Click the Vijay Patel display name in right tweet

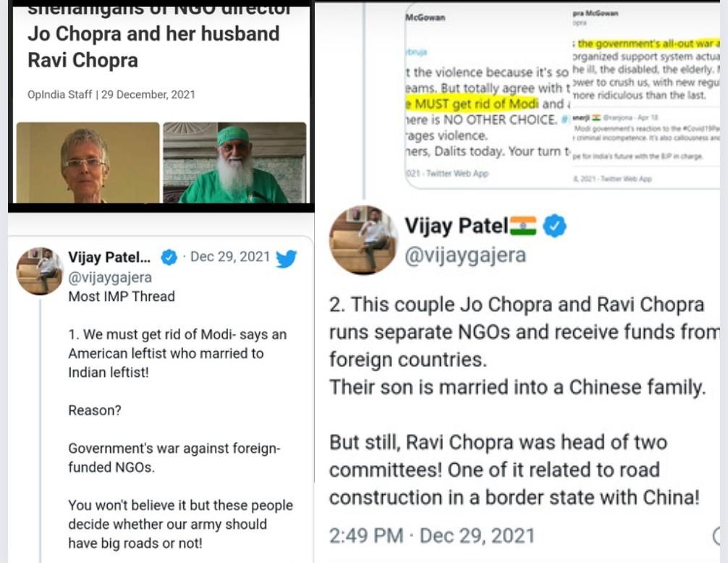[457, 226]
